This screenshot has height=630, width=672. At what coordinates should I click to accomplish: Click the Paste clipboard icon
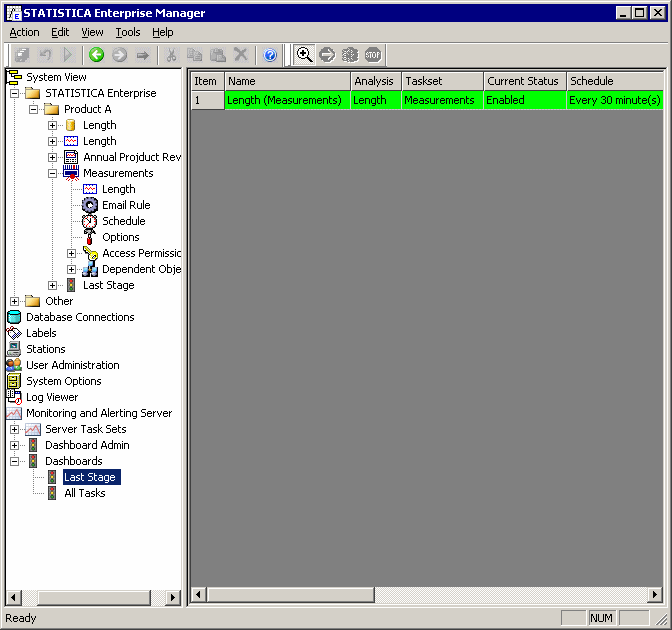(x=218, y=55)
